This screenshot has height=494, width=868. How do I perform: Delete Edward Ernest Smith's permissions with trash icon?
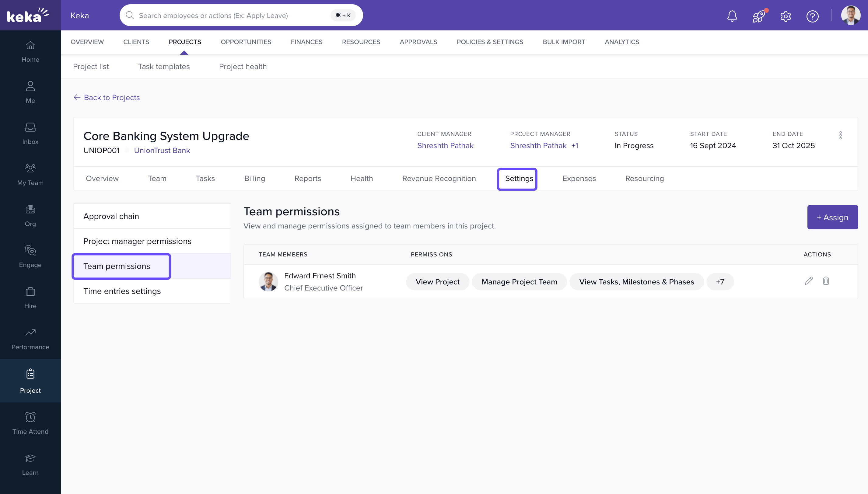click(826, 281)
